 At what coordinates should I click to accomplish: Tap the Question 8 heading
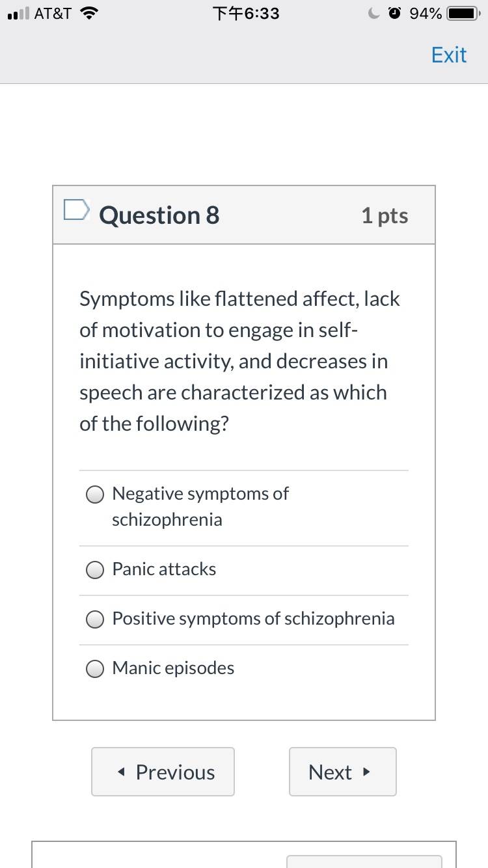pos(159,215)
